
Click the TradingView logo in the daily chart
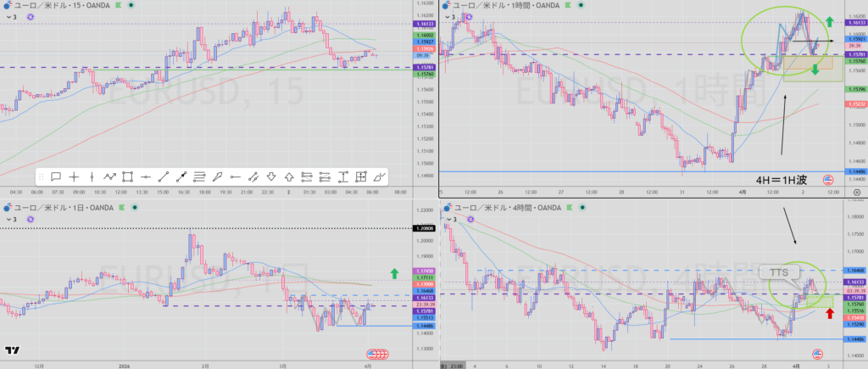[12, 350]
